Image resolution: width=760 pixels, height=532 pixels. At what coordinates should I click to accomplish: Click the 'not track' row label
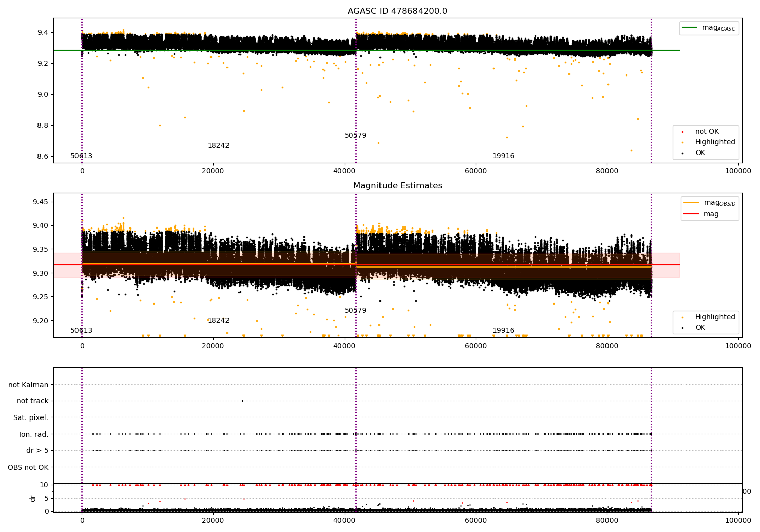(32, 401)
